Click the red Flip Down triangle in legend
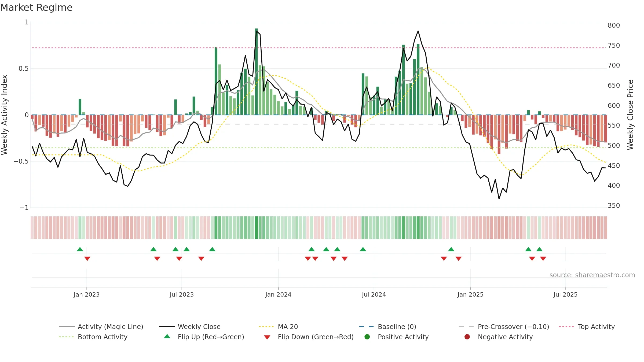Viewport: 644px width, 362px height. 267,337
